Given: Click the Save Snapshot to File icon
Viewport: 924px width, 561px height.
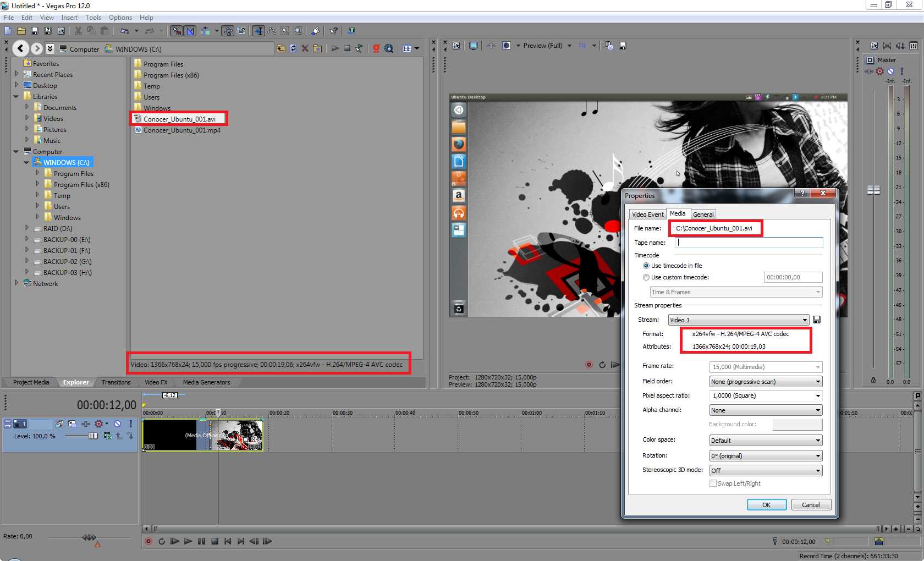Looking at the screenshot, I should [x=623, y=46].
